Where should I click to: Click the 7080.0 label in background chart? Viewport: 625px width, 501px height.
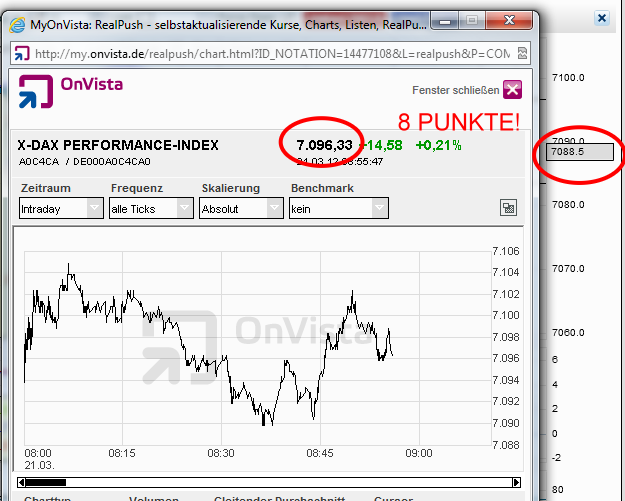[568, 205]
